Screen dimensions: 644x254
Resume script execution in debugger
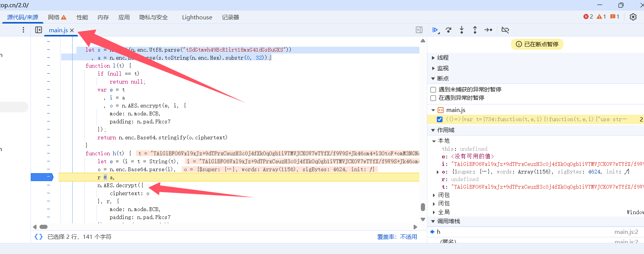[436, 30]
